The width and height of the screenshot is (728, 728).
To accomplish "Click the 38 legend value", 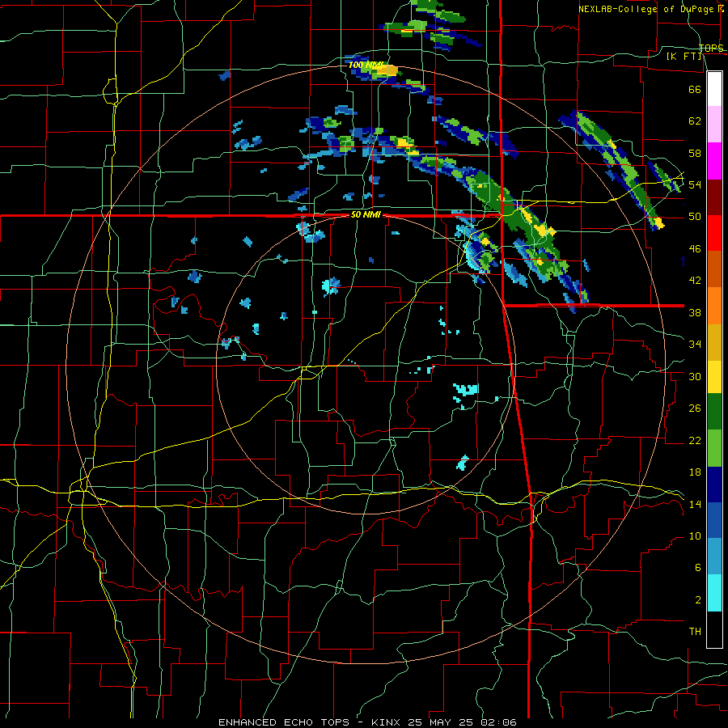I will tap(695, 312).
